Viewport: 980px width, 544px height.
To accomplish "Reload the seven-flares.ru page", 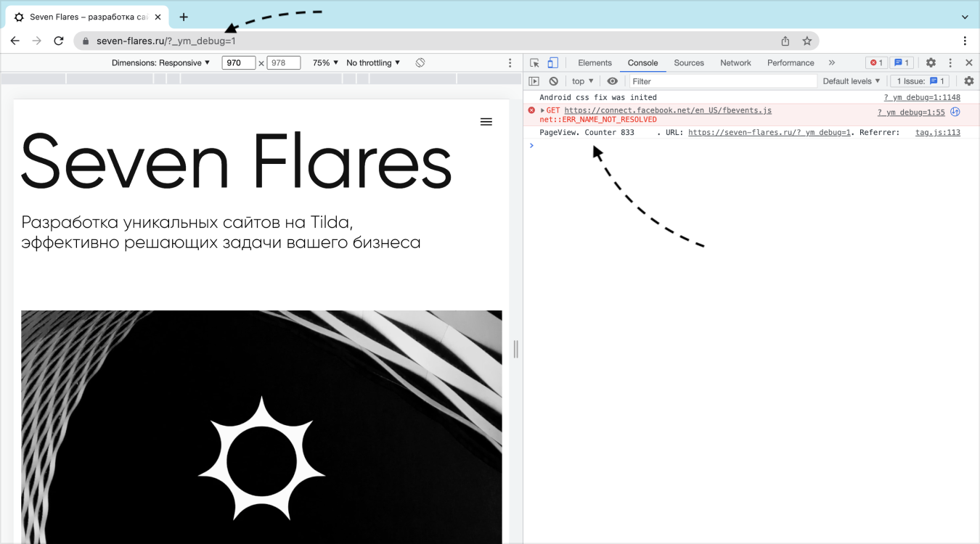I will click(x=59, y=41).
